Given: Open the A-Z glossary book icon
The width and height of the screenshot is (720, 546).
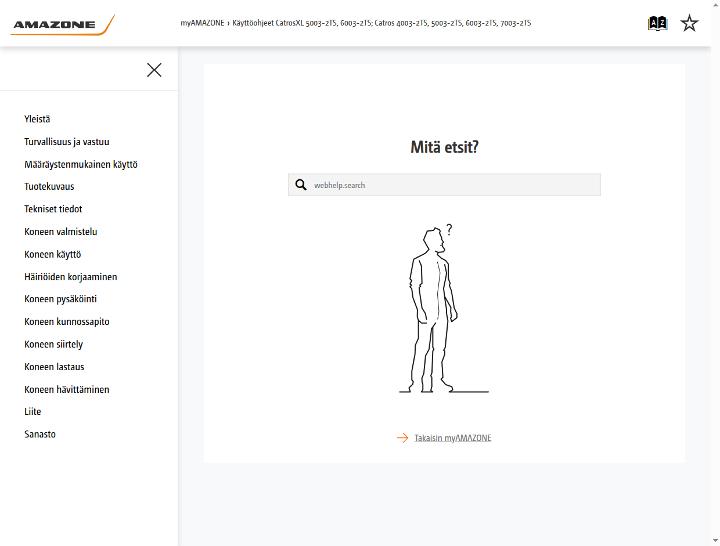Looking at the screenshot, I should [657, 23].
